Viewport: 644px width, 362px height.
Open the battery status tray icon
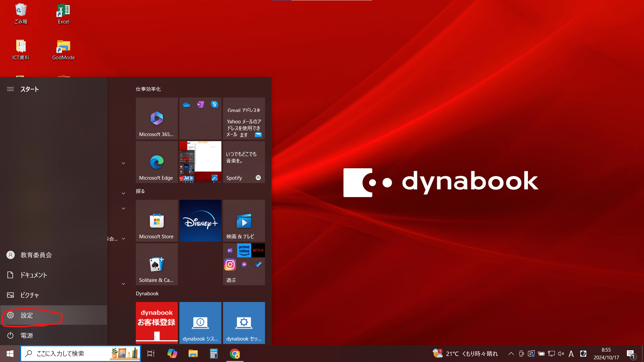[541, 354]
